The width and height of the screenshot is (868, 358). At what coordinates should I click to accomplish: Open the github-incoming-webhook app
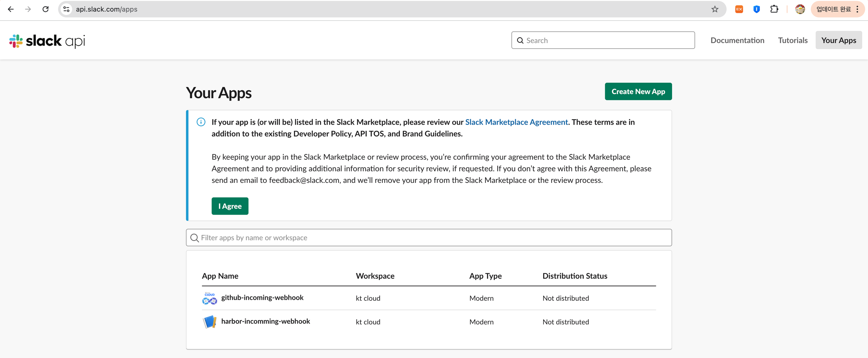pos(262,298)
